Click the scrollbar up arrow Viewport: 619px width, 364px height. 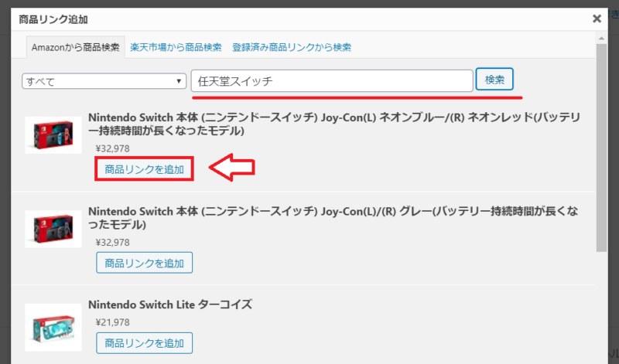pyautogui.click(x=601, y=38)
